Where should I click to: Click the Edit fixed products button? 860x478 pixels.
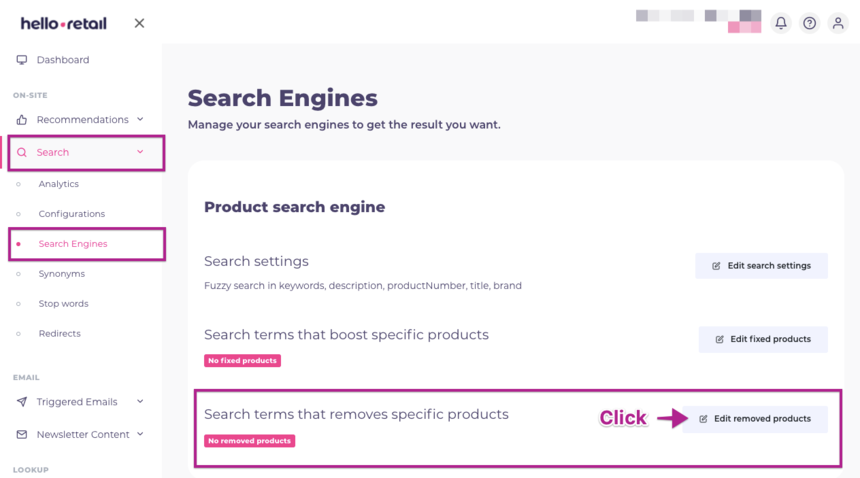tap(763, 339)
